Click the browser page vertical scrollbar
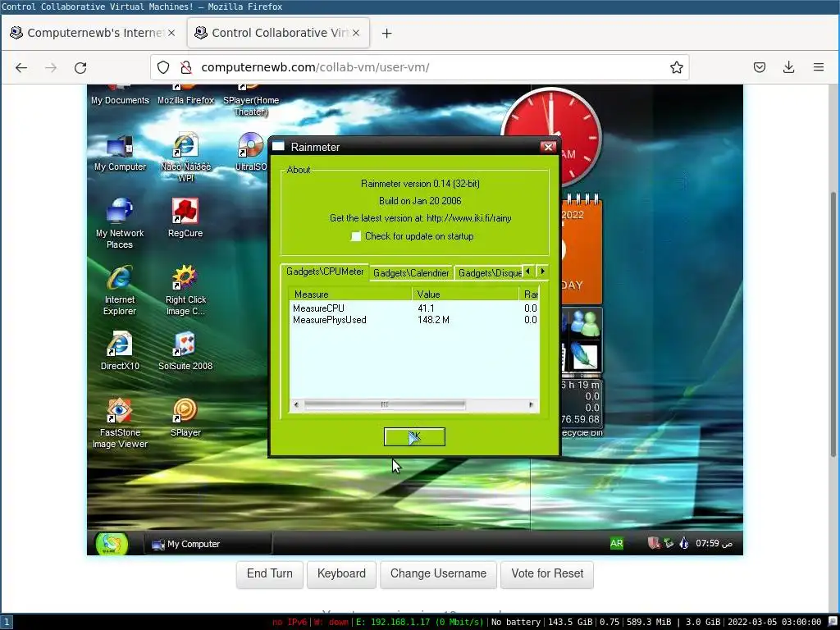 (833, 325)
